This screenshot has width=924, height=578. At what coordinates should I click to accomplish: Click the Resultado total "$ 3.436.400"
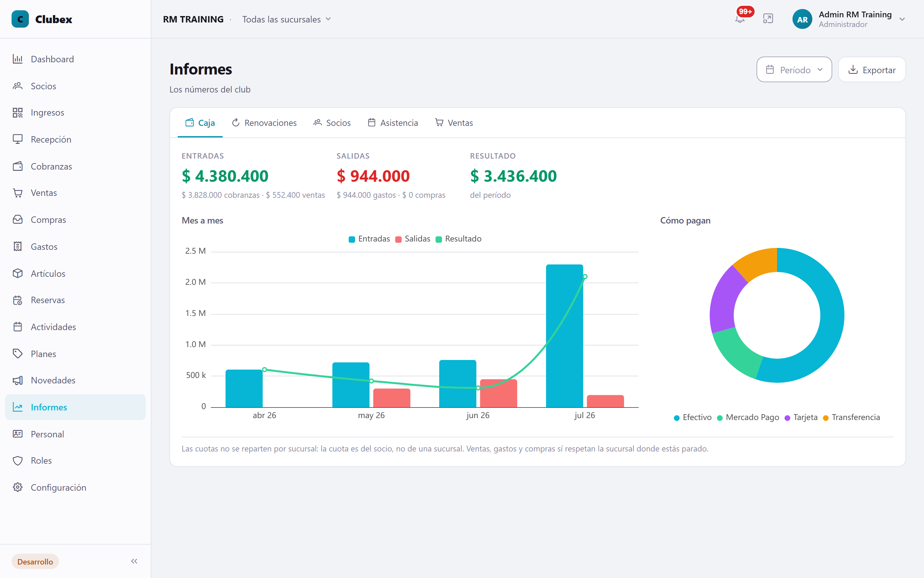[x=513, y=176]
